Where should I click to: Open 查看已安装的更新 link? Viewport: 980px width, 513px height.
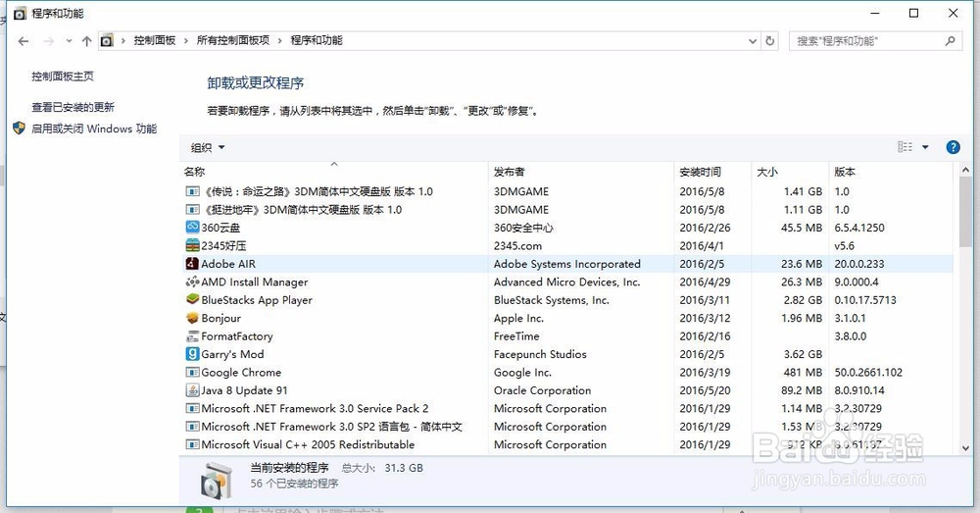73,107
